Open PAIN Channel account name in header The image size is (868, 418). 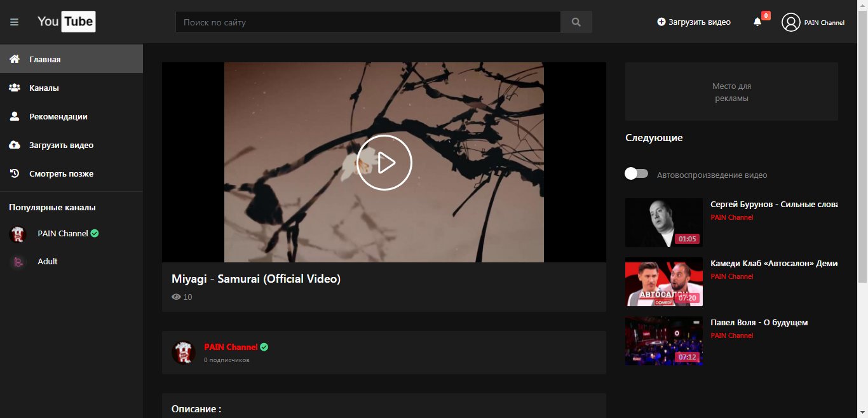tap(824, 22)
